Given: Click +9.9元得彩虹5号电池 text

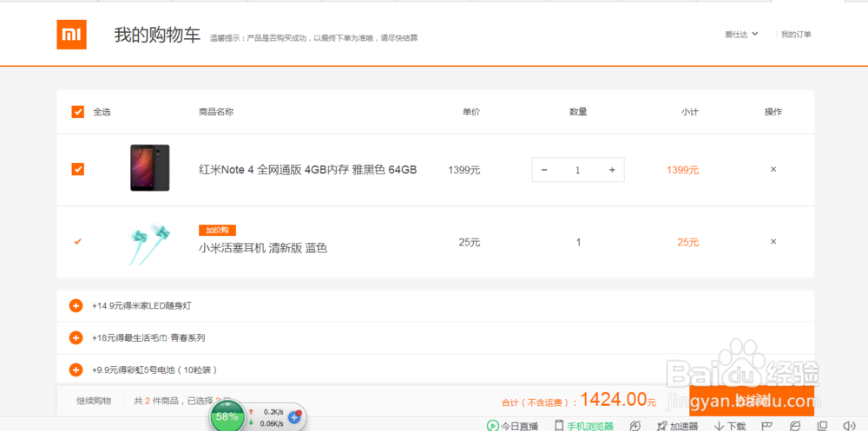Looking at the screenshot, I should point(155,369).
